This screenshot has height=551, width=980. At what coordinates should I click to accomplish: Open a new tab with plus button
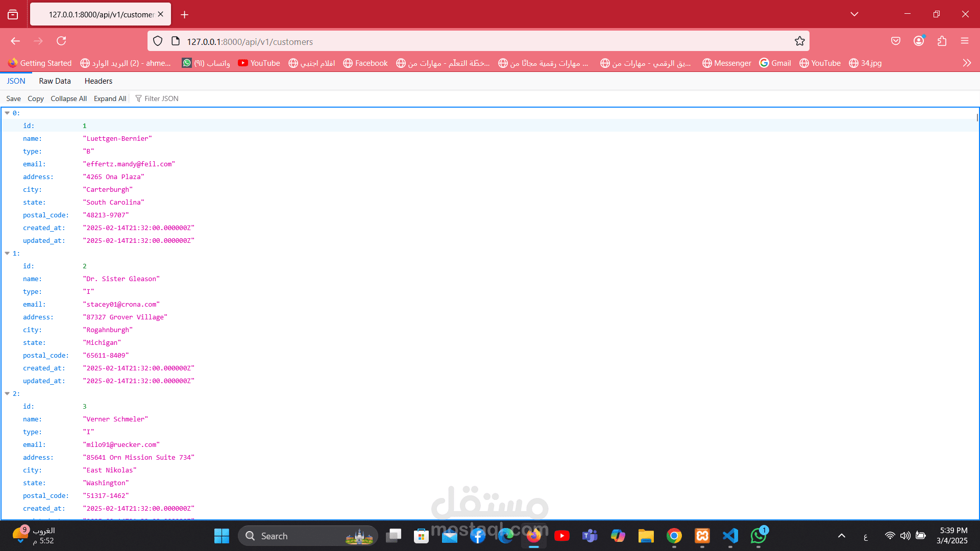point(184,15)
